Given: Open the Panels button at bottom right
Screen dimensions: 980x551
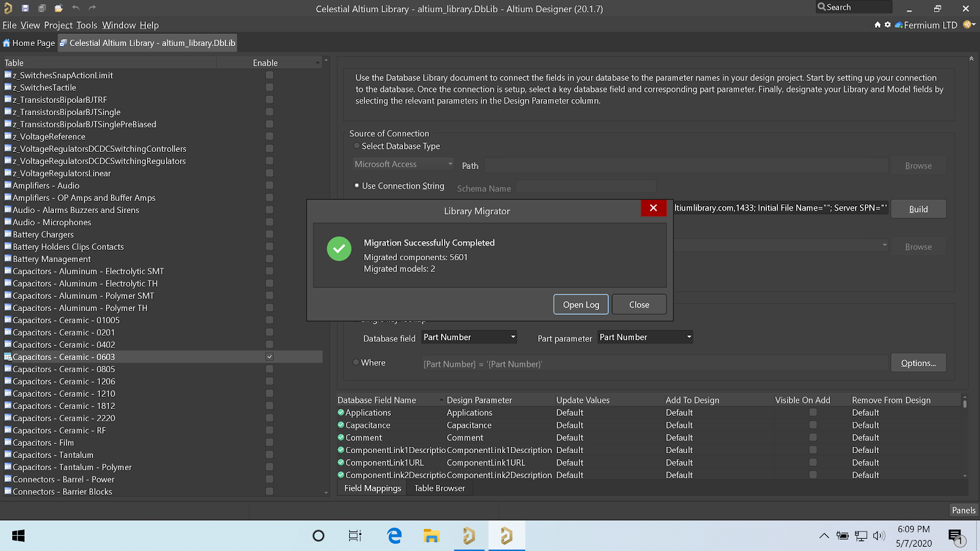Looking at the screenshot, I should click(963, 510).
